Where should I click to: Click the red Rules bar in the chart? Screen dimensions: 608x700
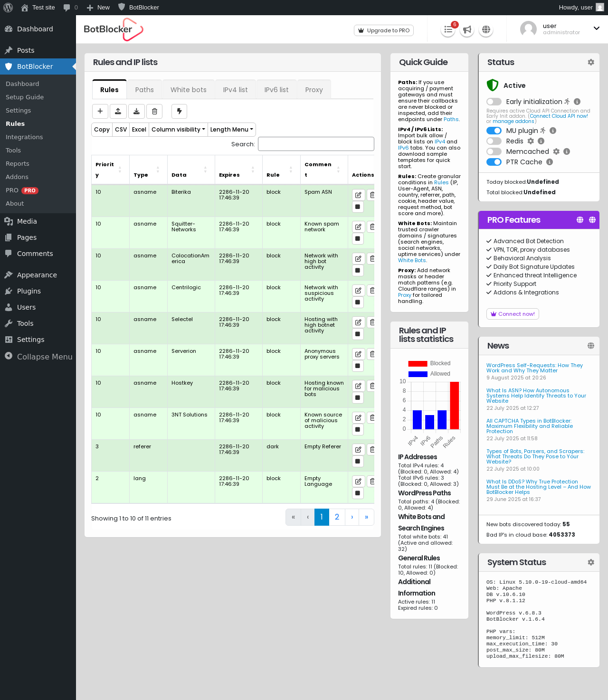(x=455, y=406)
